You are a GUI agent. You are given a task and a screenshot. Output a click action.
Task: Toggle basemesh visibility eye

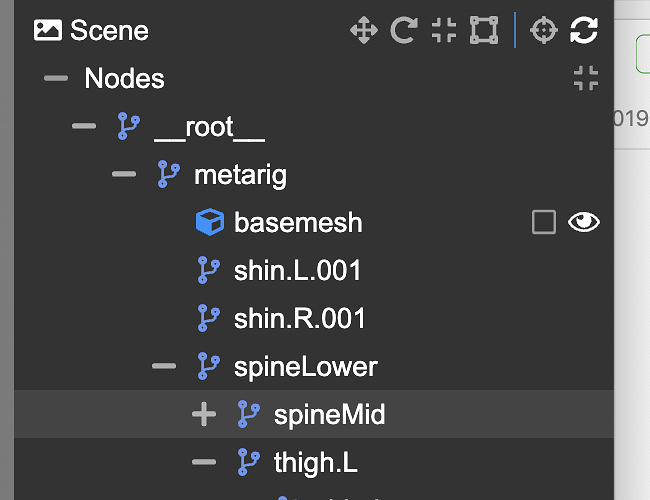click(x=584, y=222)
